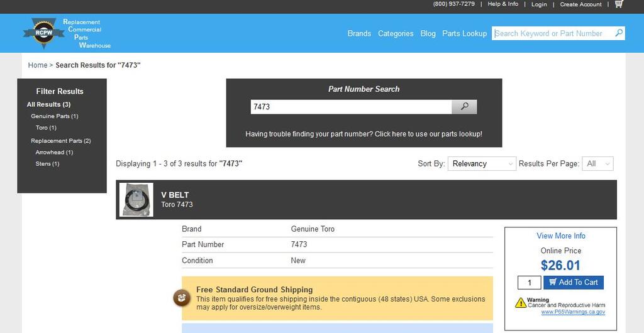Click the Online Price label

point(560,251)
